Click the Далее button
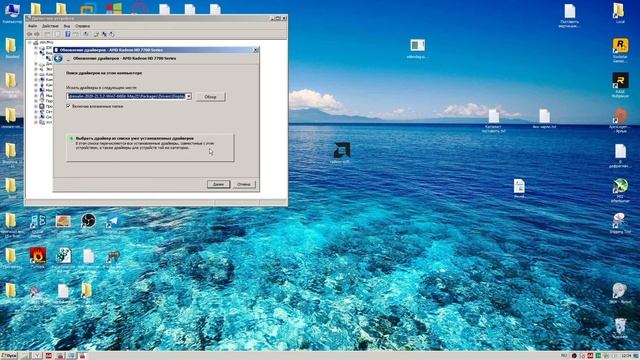Viewport: 640px width, 360px height. click(x=218, y=184)
